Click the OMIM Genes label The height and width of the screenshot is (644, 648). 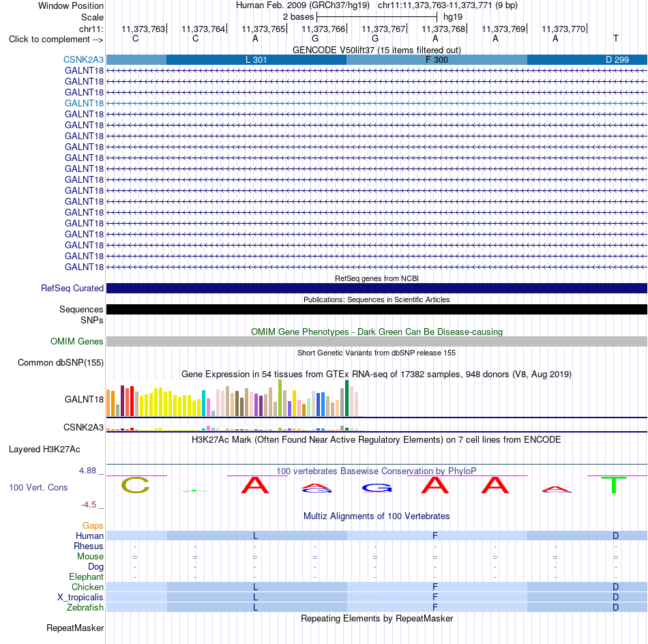[x=76, y=341]
